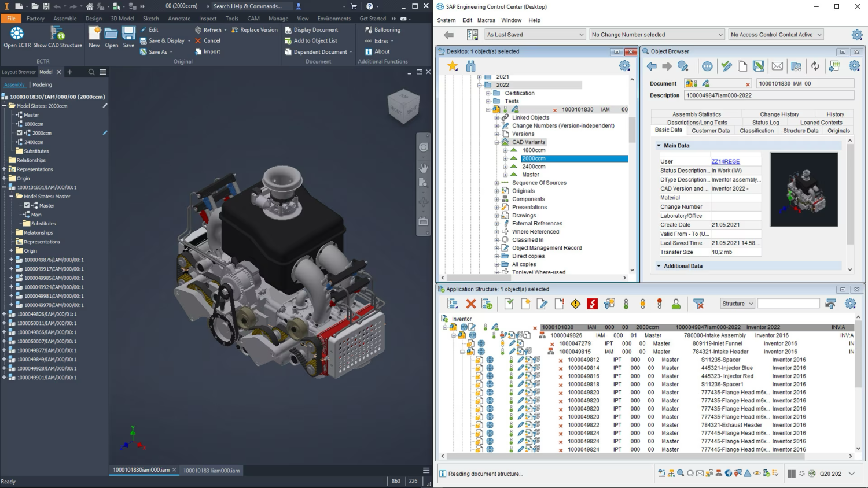Screen dimensions: 868x488
Task: Click the yellow warning diamond icon
Action: click(575, 304)
